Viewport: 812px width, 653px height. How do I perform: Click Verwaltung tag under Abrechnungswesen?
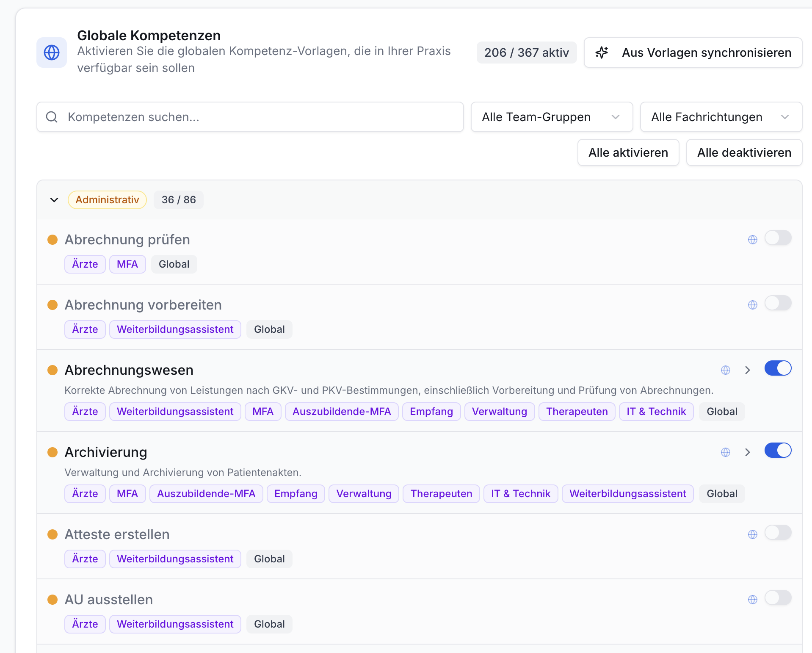click(500, 412)
